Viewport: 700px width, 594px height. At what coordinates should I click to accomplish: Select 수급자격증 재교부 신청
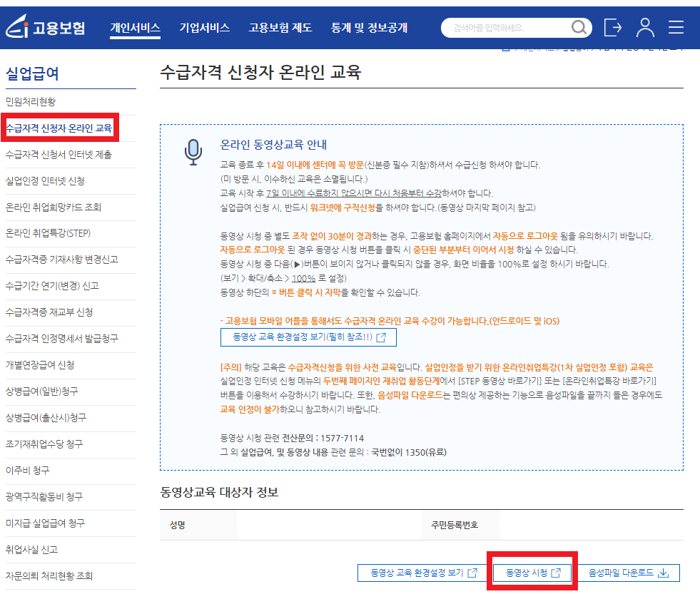pos(49,312)
